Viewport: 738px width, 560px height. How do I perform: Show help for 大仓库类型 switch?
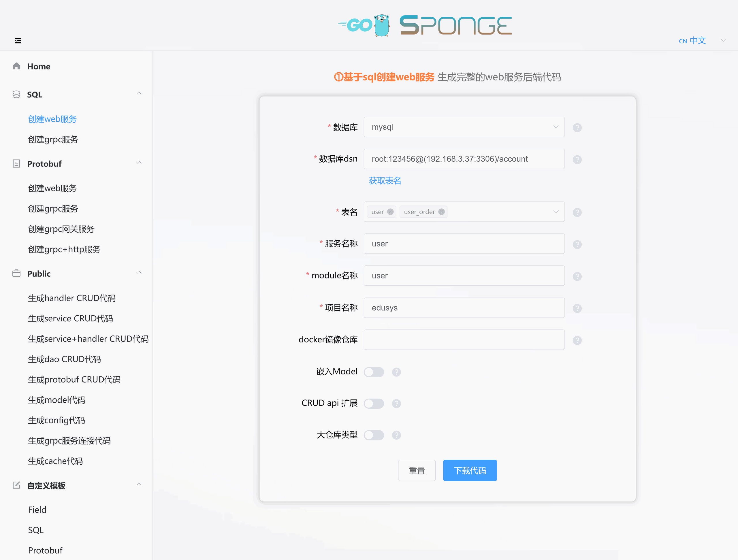click(396, 435)
